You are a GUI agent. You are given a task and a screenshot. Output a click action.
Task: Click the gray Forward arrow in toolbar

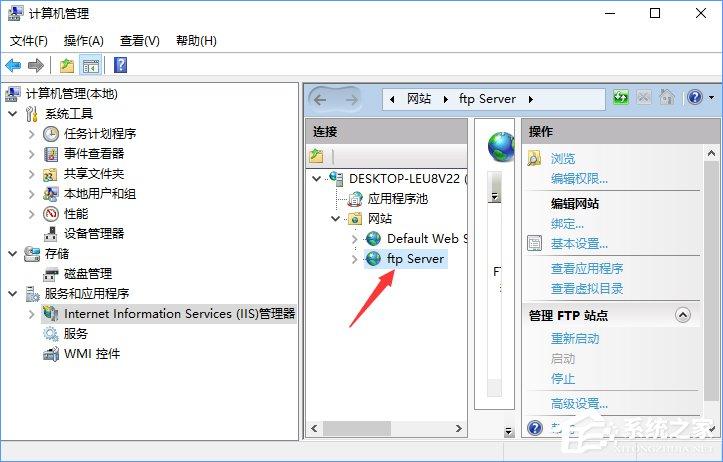(36, 65)
